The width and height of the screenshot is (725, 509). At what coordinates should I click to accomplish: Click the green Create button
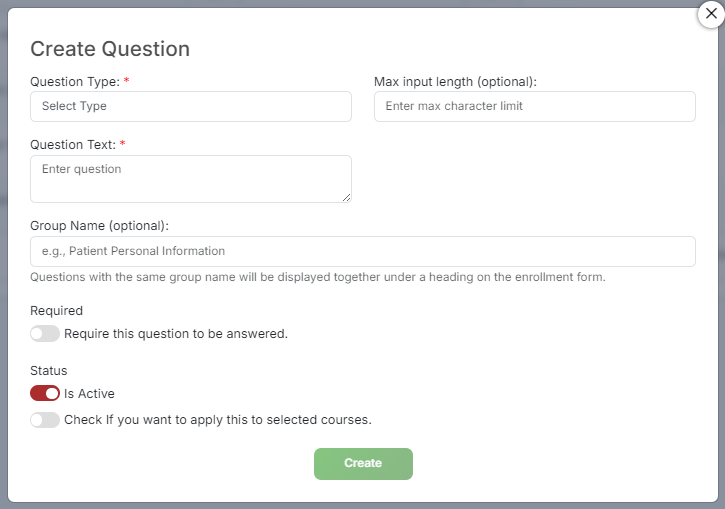pos(363,463)
